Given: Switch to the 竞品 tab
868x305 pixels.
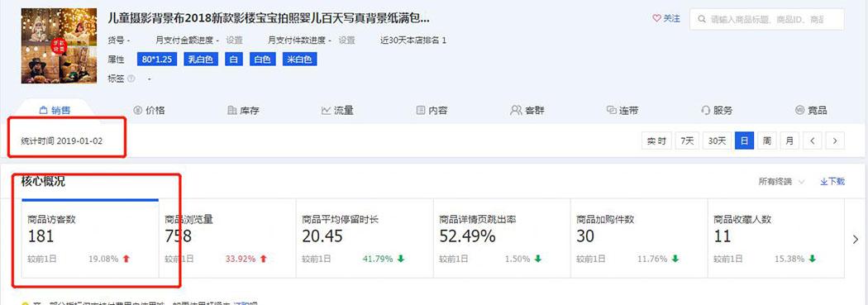Looking at the screenshot, I should [x=811, y=110].
